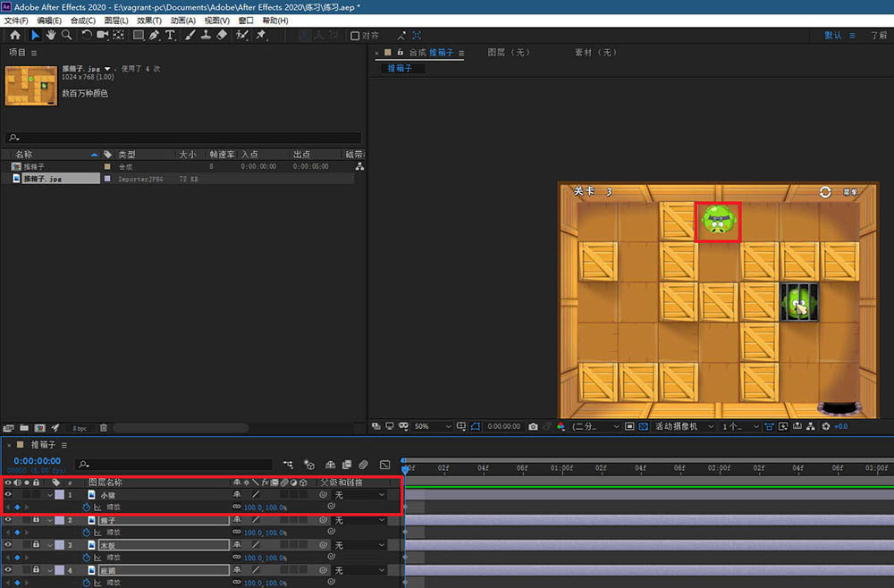Click the 默认 workspace button
894x588 pixels.
tap(833, 36)
